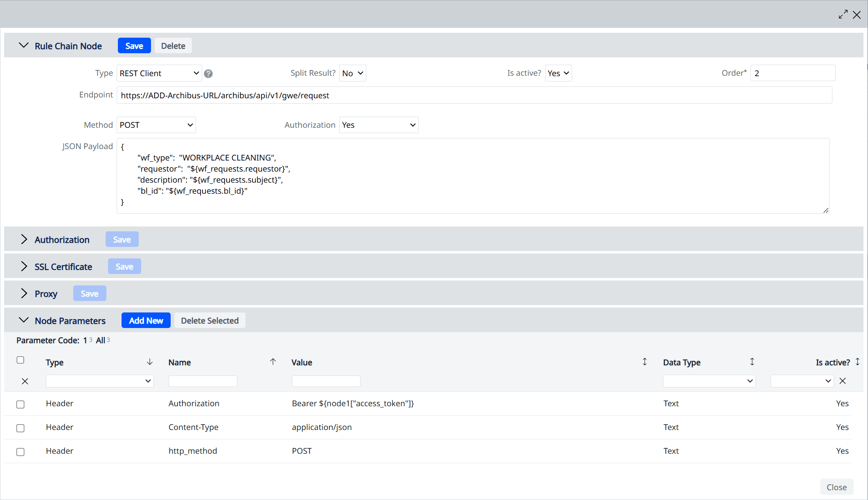Click the help icon next to Type
868x500 pixels.
208,74
